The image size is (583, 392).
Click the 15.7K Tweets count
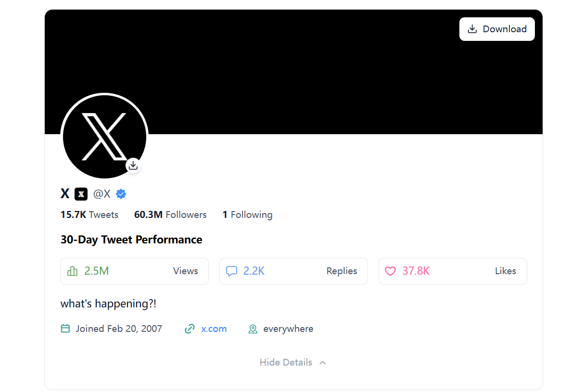[89, 215]
